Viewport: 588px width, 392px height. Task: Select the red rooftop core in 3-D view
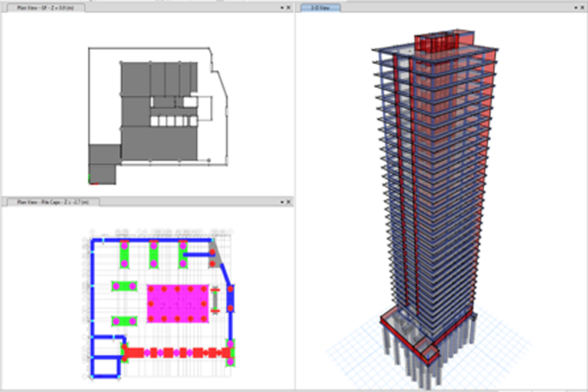436,44
